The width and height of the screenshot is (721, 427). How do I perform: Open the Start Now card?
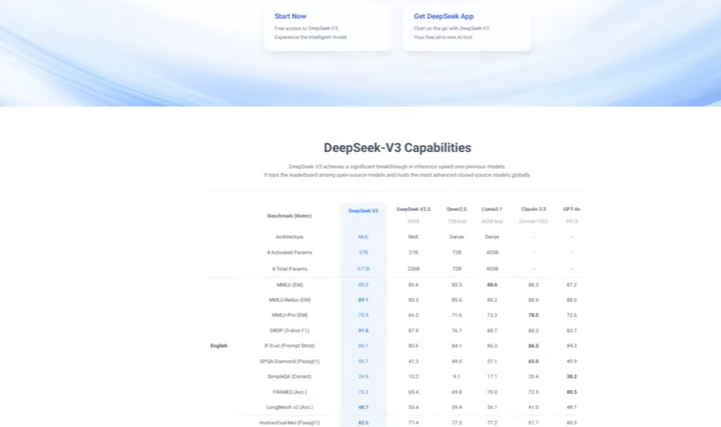328,27
